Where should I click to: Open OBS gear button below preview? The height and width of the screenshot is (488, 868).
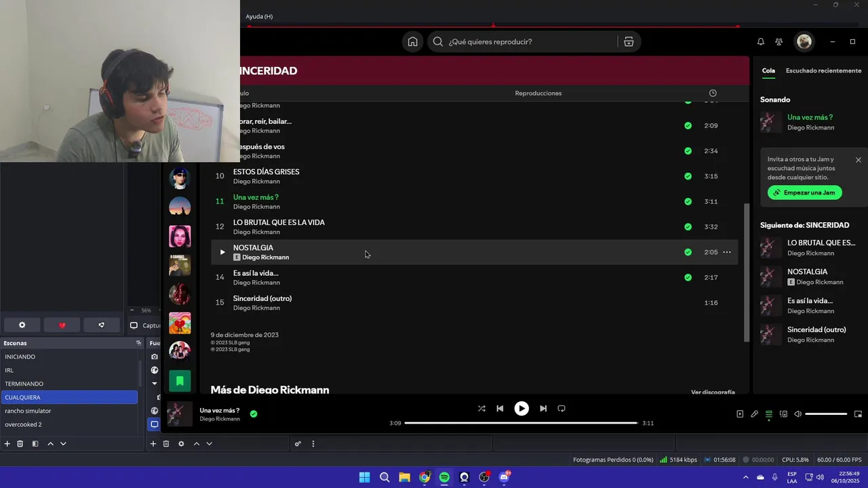(22, 325)
